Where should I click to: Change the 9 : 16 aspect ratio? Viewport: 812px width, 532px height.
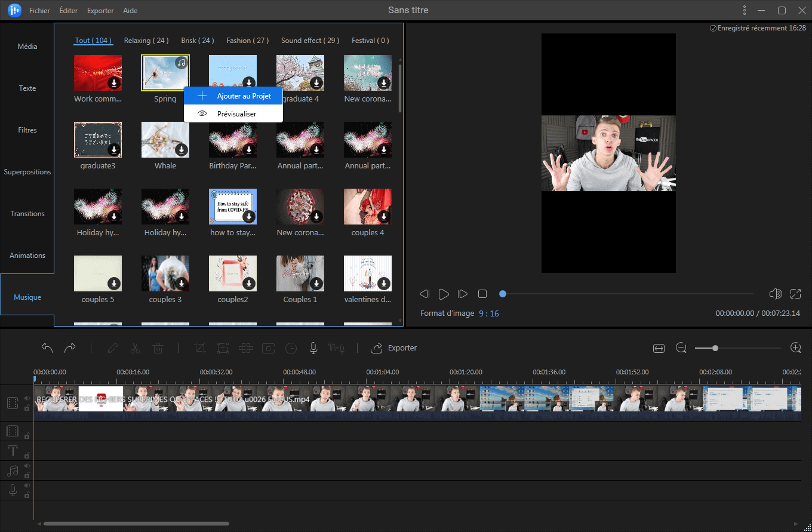click(488, 313)
